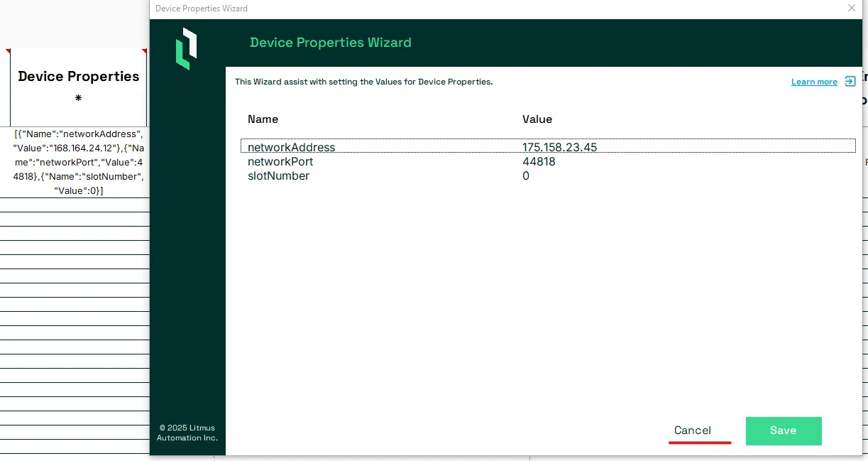Click the Name column header
This screenshot has width=868, height=461.
pos(263,119)
